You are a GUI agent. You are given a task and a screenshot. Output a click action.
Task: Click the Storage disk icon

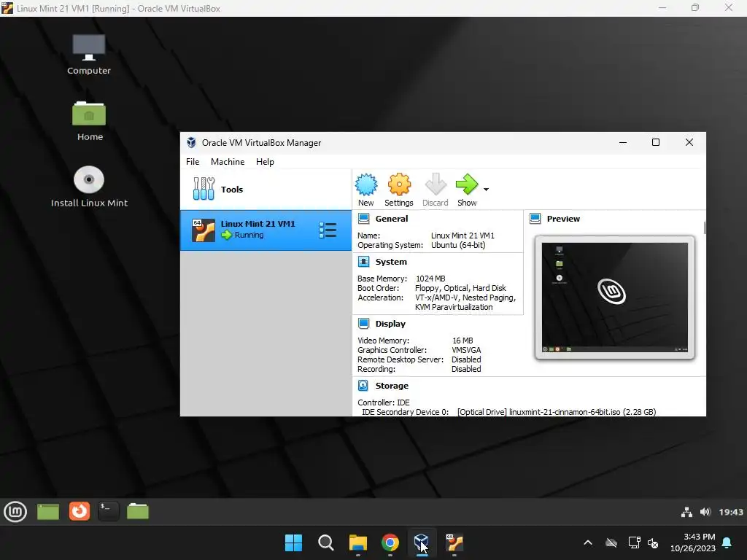click(363, 385)
